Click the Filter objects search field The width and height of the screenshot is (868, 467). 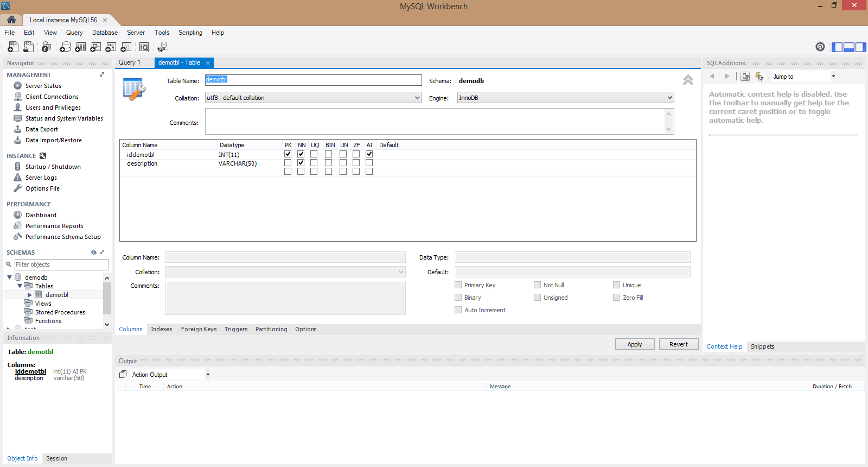pos(61,264)
